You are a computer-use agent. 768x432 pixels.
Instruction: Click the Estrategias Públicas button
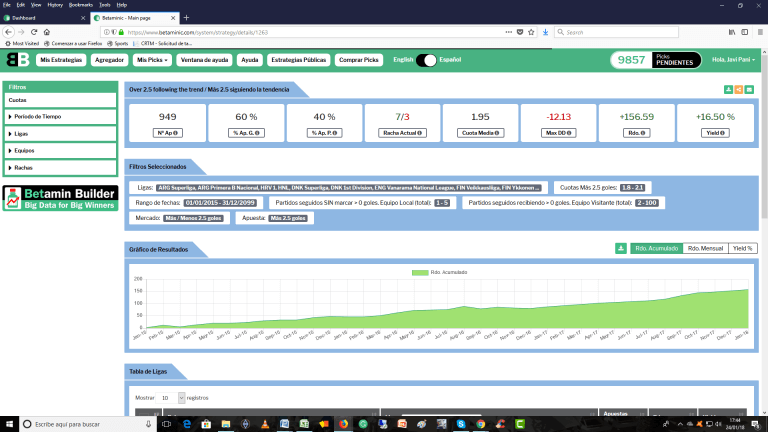[299, 60]
